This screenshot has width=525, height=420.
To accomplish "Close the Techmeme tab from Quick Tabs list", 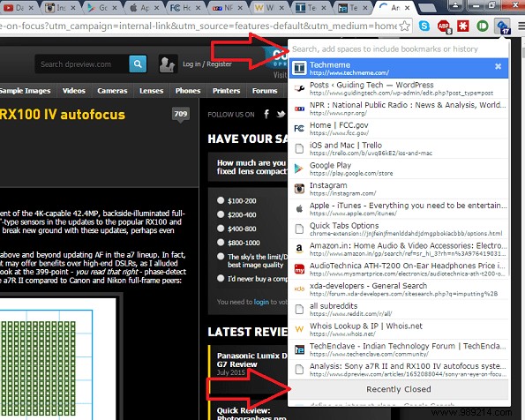I will click(x=498, y=66).
